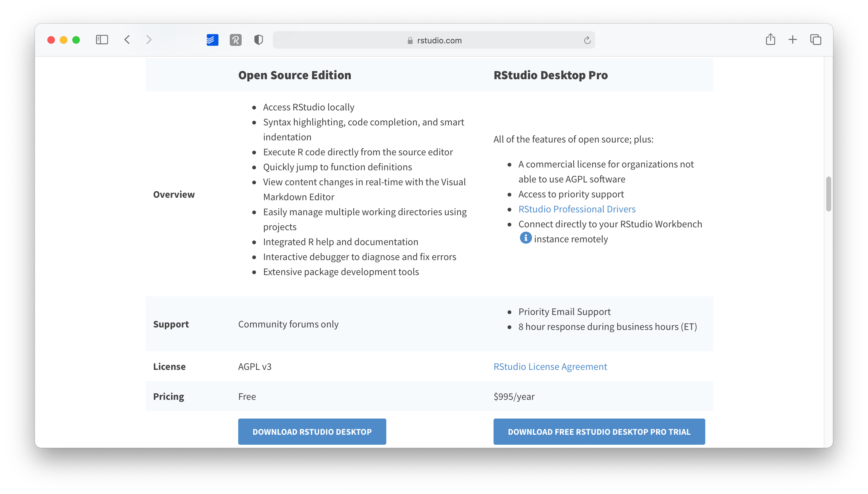
Task: Make the Safari window full screen
Action: click(76, 40)
